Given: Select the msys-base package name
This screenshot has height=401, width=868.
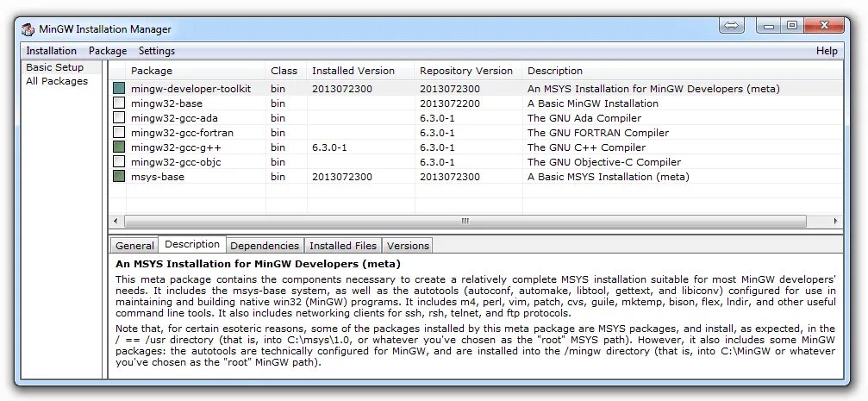Looking at the screenshot, I should 158,177.
